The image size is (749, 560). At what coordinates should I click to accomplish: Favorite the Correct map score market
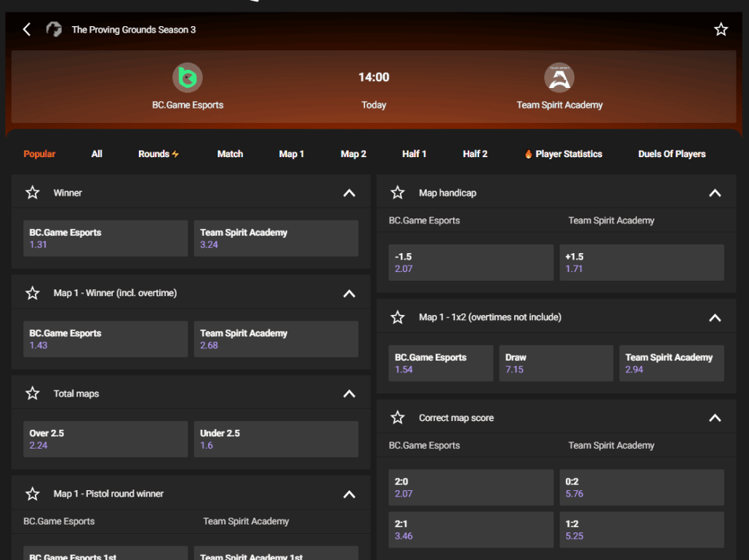(398, 417)
